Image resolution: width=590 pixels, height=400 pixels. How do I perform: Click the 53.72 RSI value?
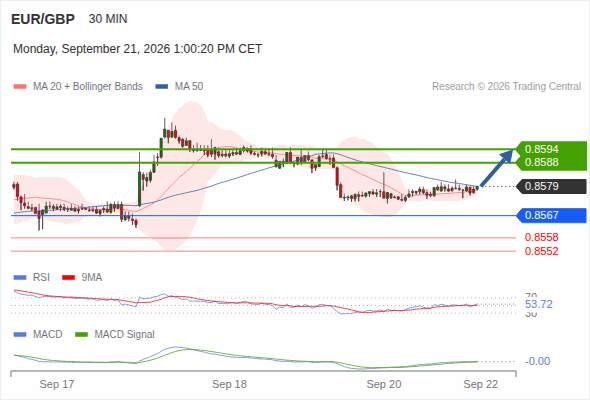pos(539,304)
